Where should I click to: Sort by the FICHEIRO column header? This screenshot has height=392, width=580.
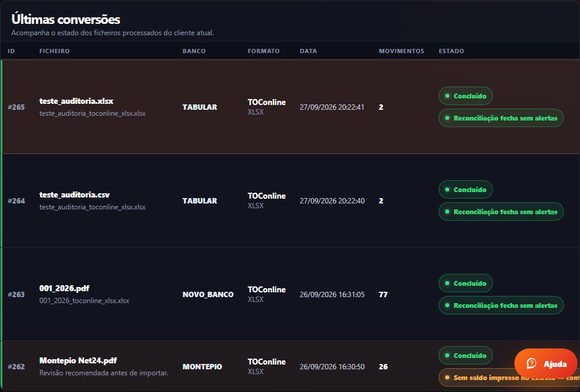[54, 51]
